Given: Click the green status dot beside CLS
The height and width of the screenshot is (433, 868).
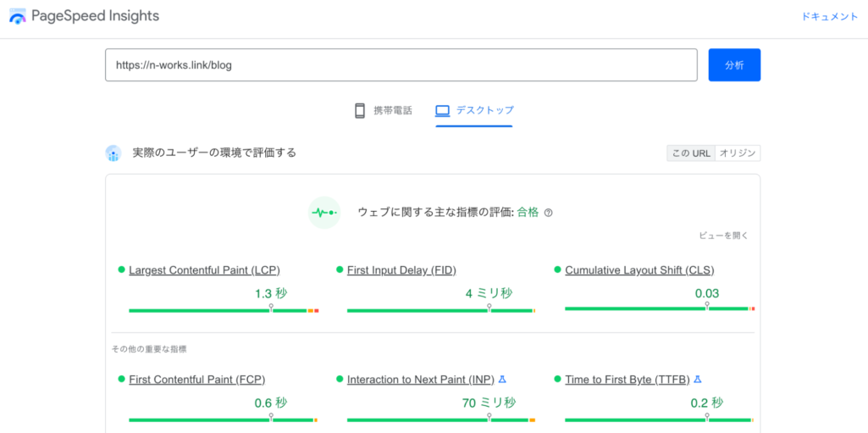Looking at the screenshot, I should click(557, 269).
